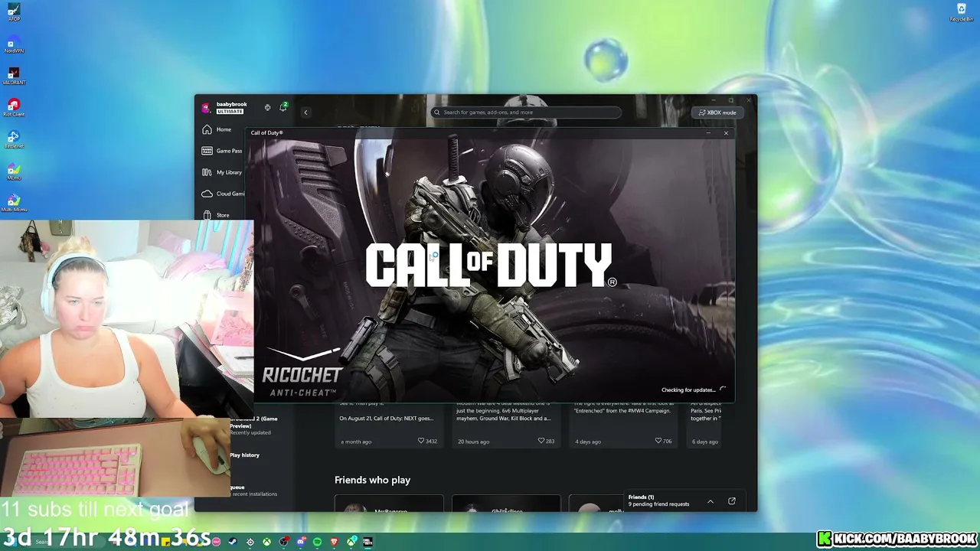Screen dimensions: 980x551
Task: Open the notifications bell in Xbox app
Action: pos(283,107)
